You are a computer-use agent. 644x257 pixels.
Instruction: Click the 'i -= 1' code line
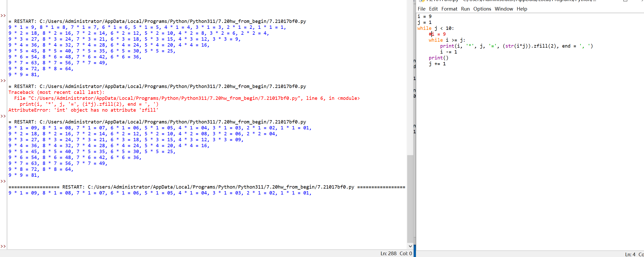tap(449, 52)
